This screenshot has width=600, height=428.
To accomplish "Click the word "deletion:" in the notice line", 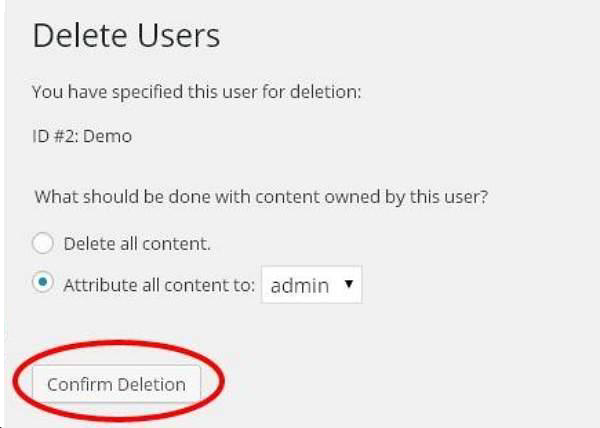I will [x=325, y=92].
